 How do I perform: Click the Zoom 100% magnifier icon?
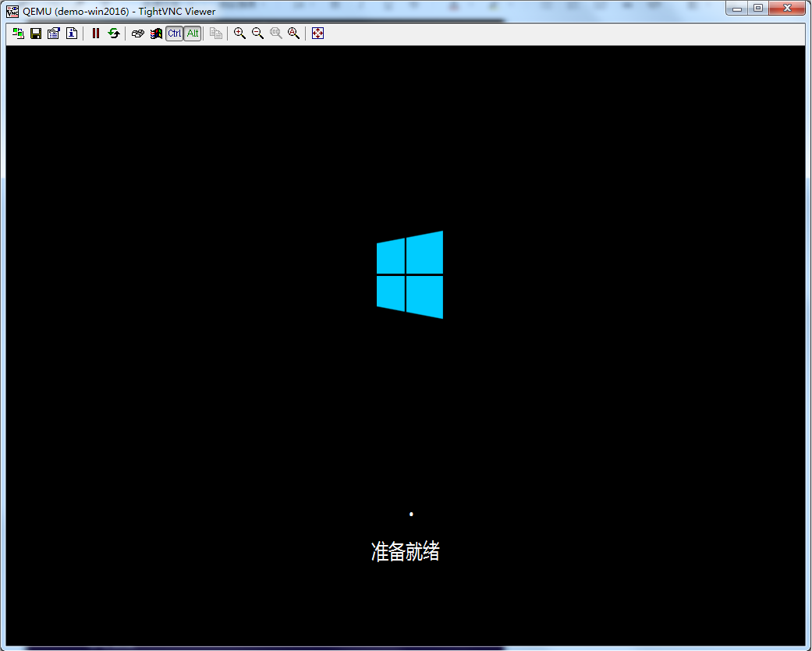(275, 34)
